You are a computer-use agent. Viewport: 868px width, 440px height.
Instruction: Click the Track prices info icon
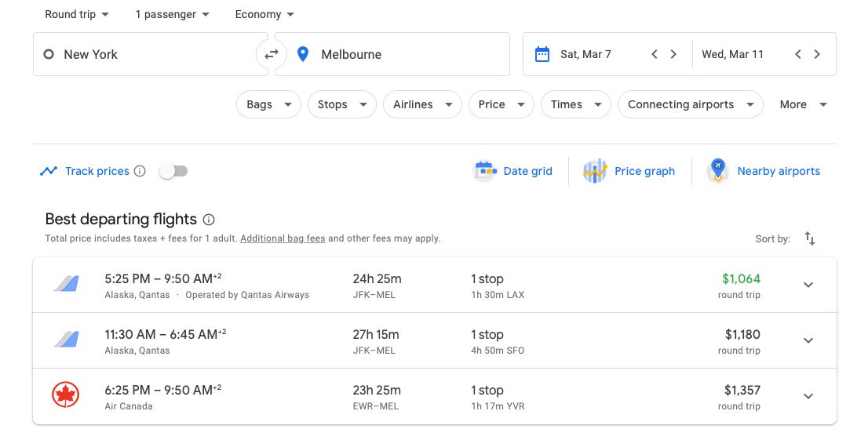coord(140,171)
